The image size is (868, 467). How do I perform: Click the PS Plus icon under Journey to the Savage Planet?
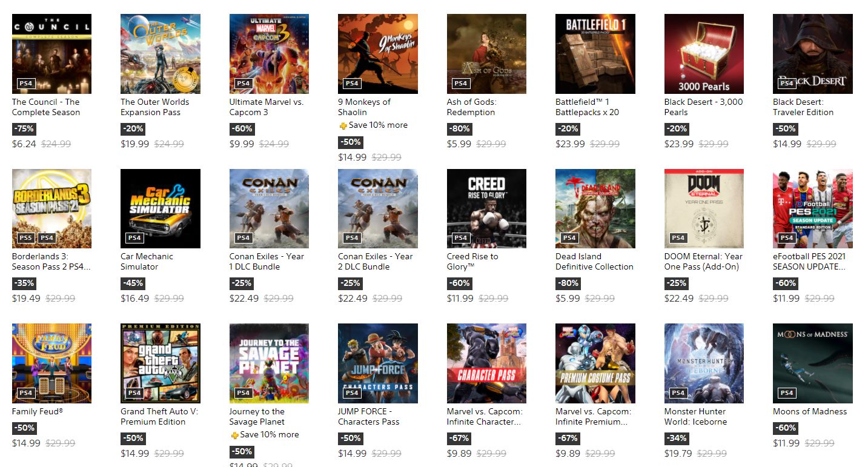tap(235, 435)
